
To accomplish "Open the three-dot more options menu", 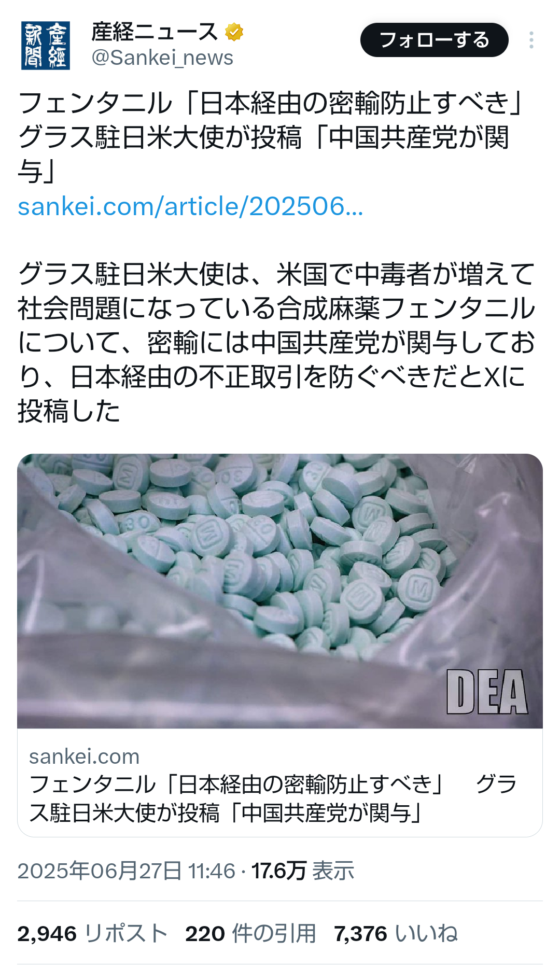I will click(x=531, y=40).
